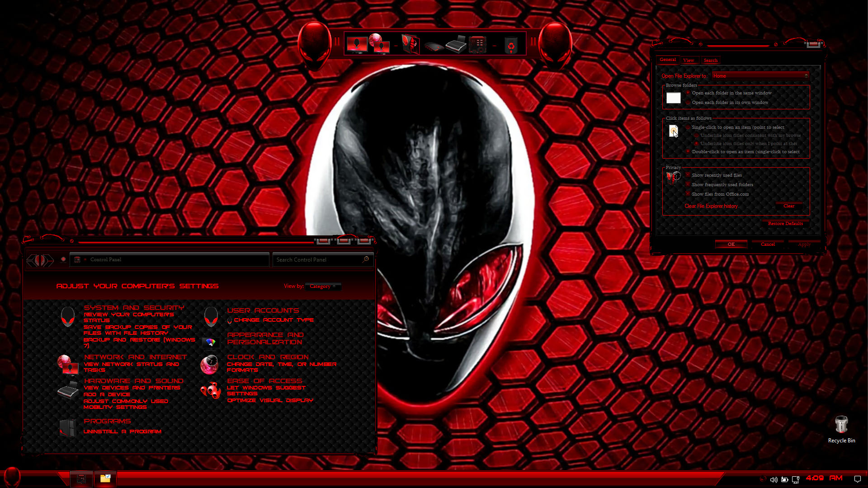The image size is (868, 488).
Task: Open File Explorer from the taskbar
Action: (105, 479)
